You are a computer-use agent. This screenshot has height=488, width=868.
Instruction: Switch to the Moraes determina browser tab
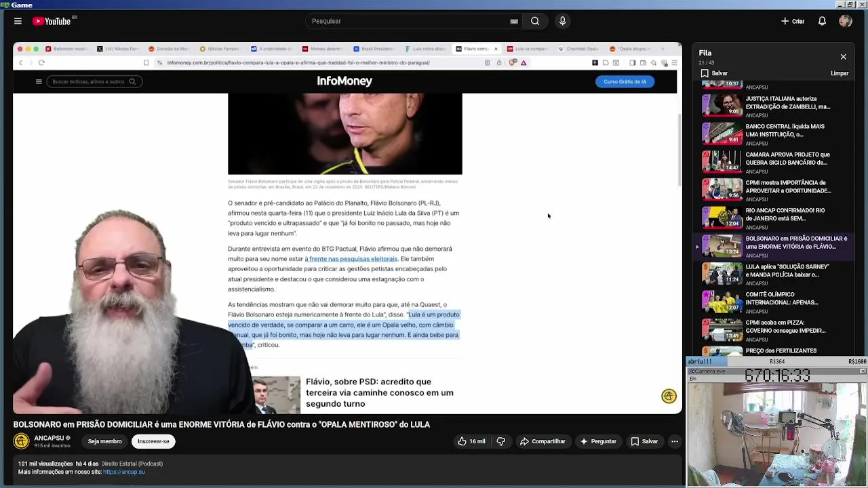[x=322, y=49]
